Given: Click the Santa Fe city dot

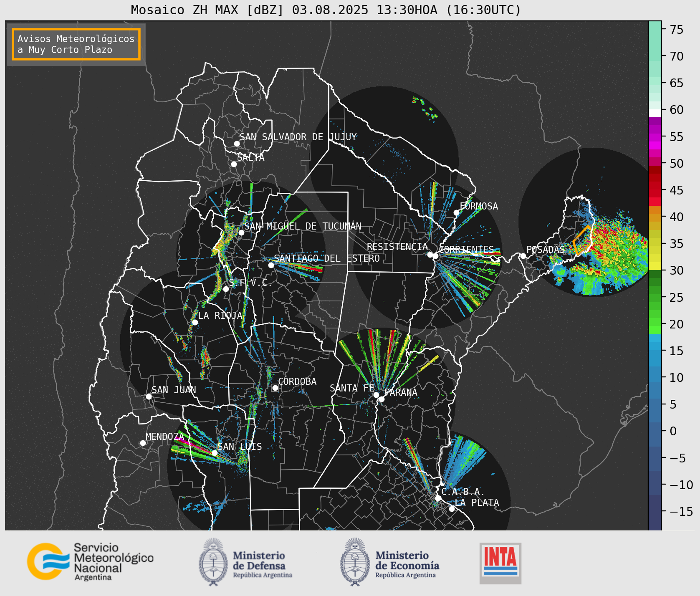Looking at the screenshot, I should click(376, 395).
